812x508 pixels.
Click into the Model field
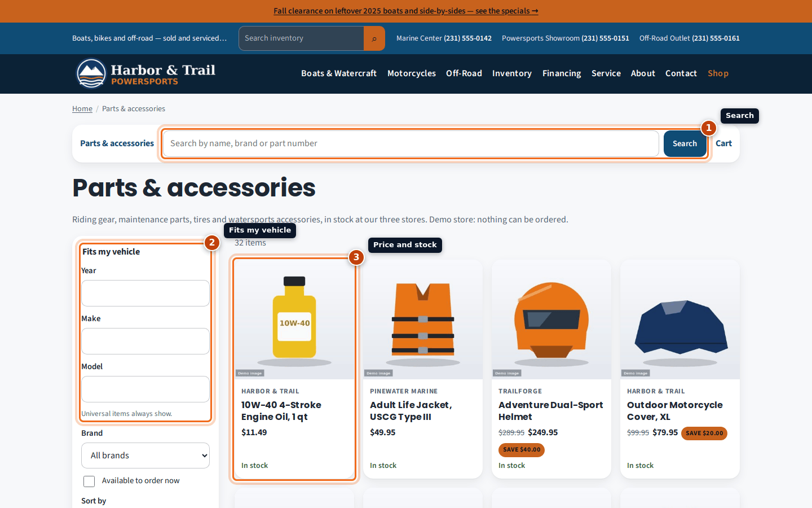coord(145,389)
